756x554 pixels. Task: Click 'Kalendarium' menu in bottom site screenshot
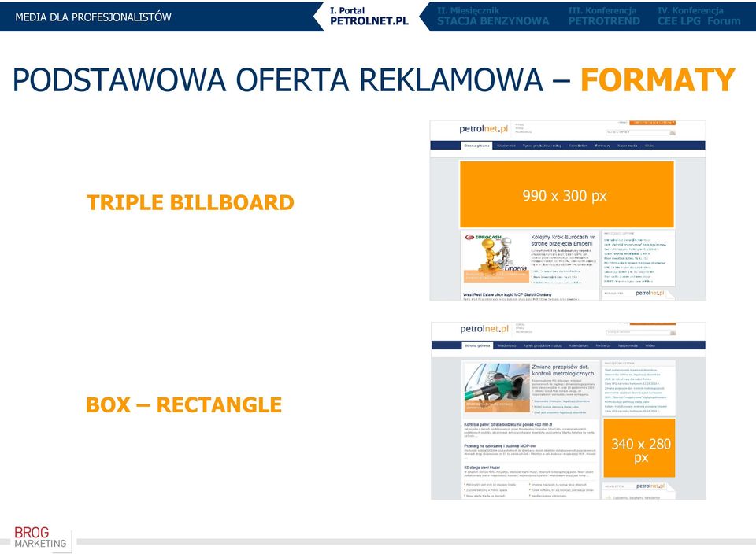579,345
